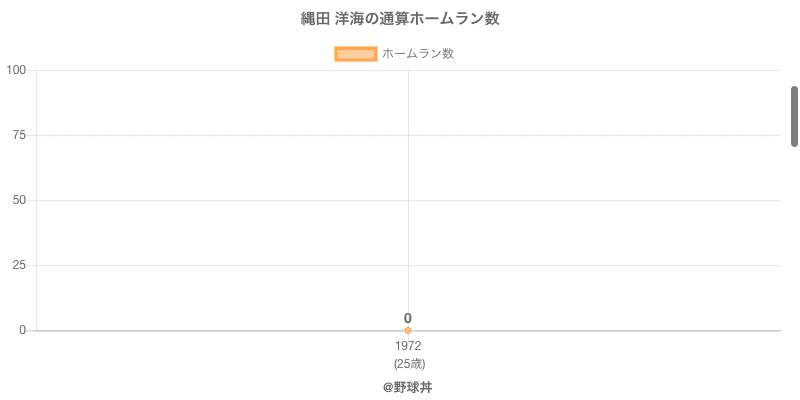Screen dimensions: 800x400
Task: Click the 50 y-axis tick label
Action: pos(19,200)
